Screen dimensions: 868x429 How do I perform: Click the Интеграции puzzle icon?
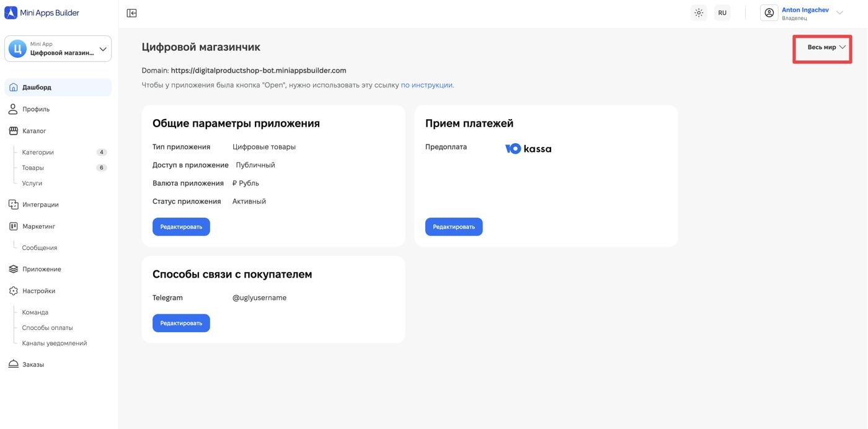pyautogui.click(x=13, y=205)
